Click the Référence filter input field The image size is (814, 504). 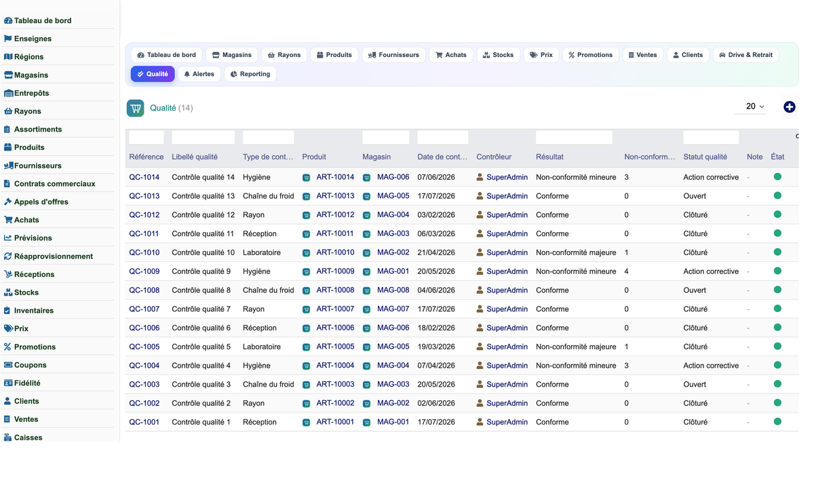(147, 137)
